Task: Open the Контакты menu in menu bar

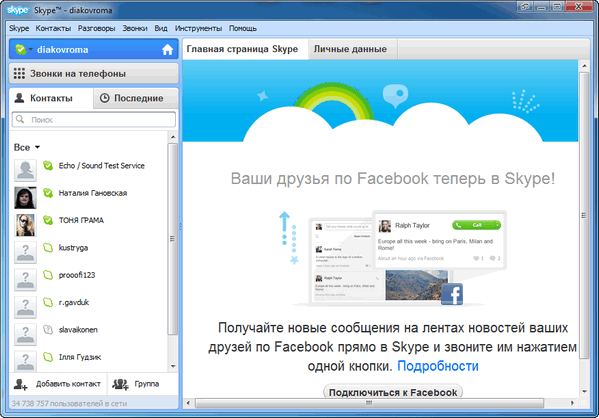Action: (x=53, y=28)
